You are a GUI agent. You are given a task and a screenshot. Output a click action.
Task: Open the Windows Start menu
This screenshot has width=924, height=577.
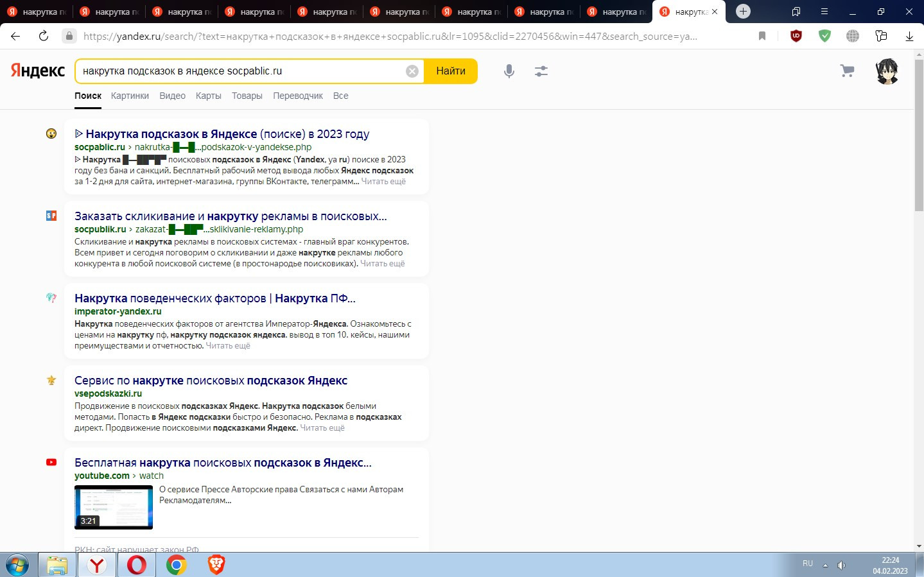(17, 565)
